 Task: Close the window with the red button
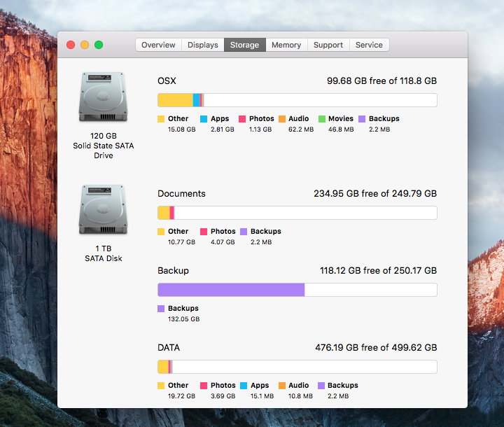pos(71,45)
